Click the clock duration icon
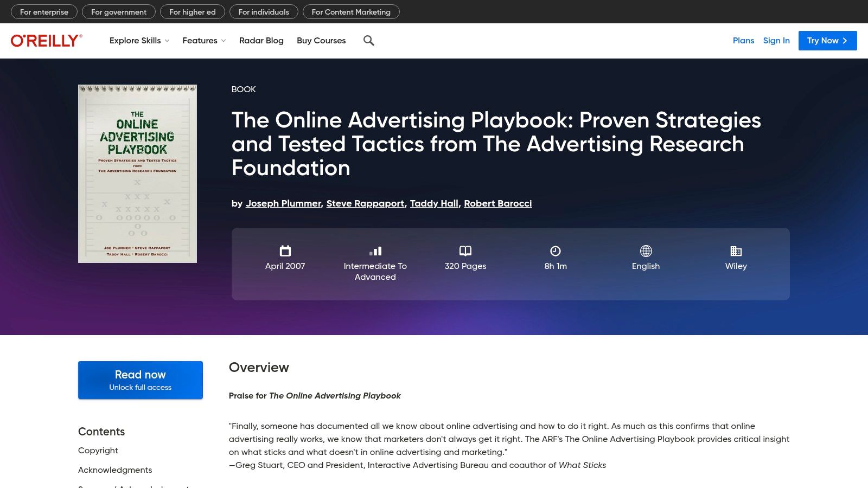This screenshot has width=868, height=488. [x=556, y=251]
